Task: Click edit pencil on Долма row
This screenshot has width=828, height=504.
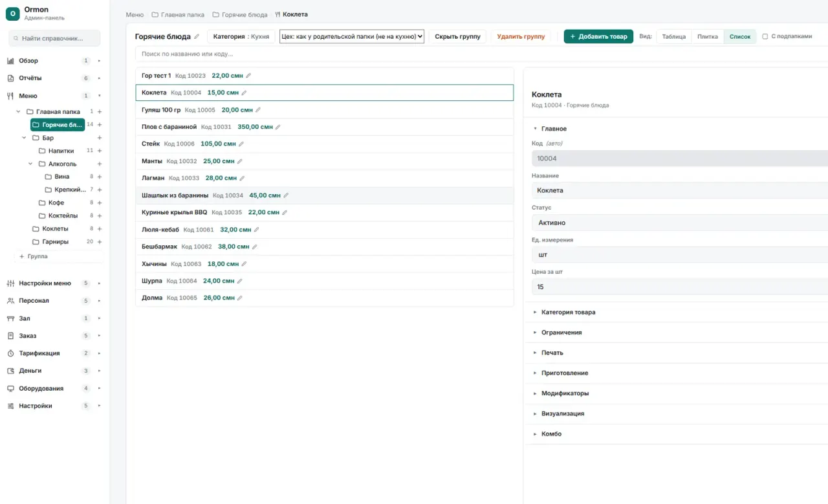Action: pos(239,298)
